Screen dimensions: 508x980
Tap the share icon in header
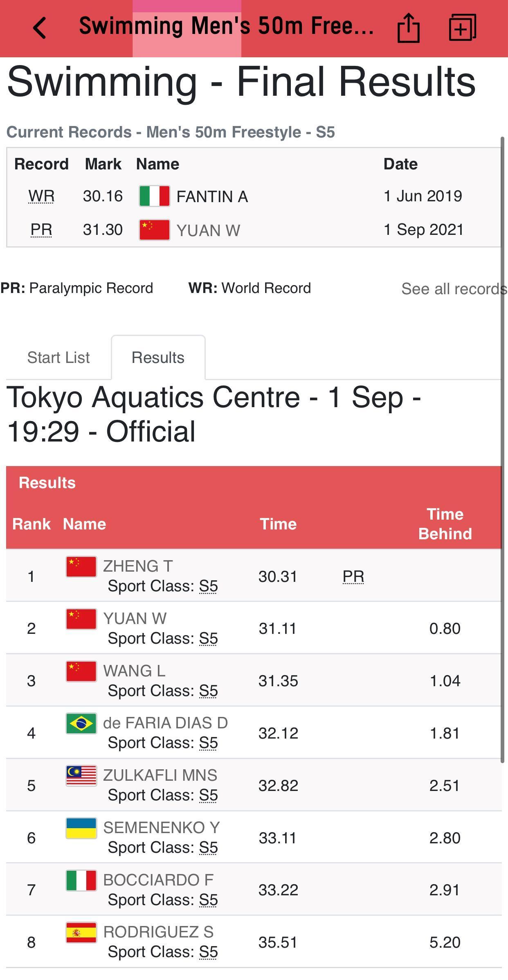click(408, 28)
